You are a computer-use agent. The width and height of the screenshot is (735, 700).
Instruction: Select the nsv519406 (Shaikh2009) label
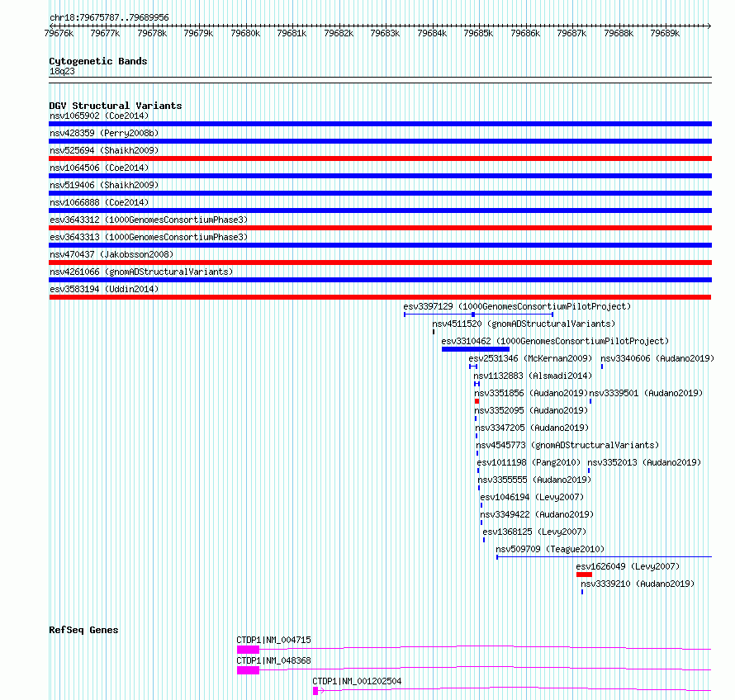104,185
